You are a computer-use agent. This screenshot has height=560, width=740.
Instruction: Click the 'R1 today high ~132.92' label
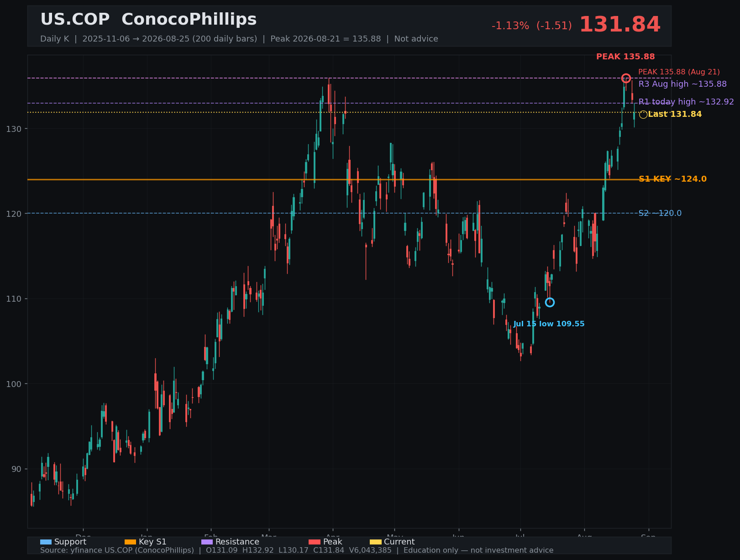686,102
